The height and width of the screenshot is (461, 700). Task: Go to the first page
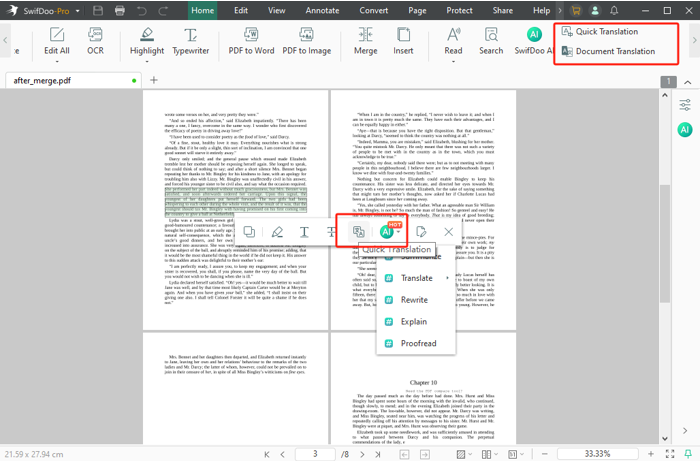[x=267, y=454]
